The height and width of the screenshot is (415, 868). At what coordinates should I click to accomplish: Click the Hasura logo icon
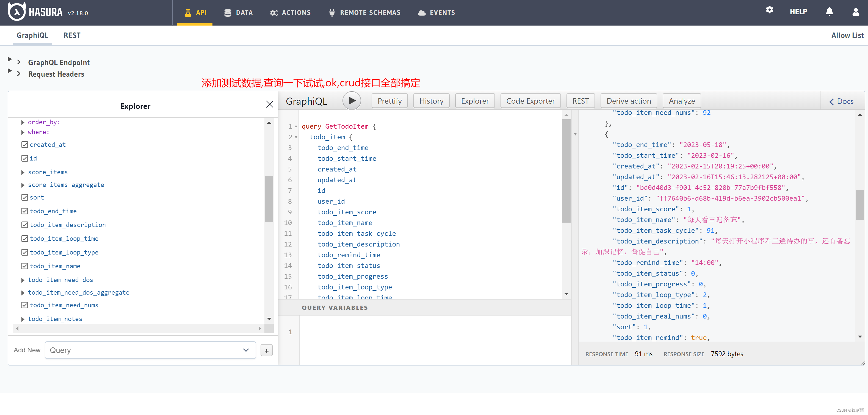pyautogui.click(x=16, y=12)
